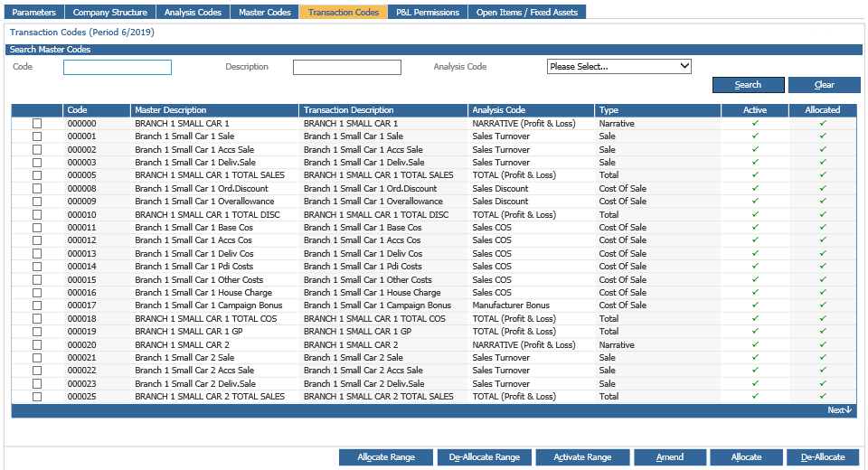The image size is (868, 470).
Task: Click Active checkmark for code 000025
Action: (755, 396)
